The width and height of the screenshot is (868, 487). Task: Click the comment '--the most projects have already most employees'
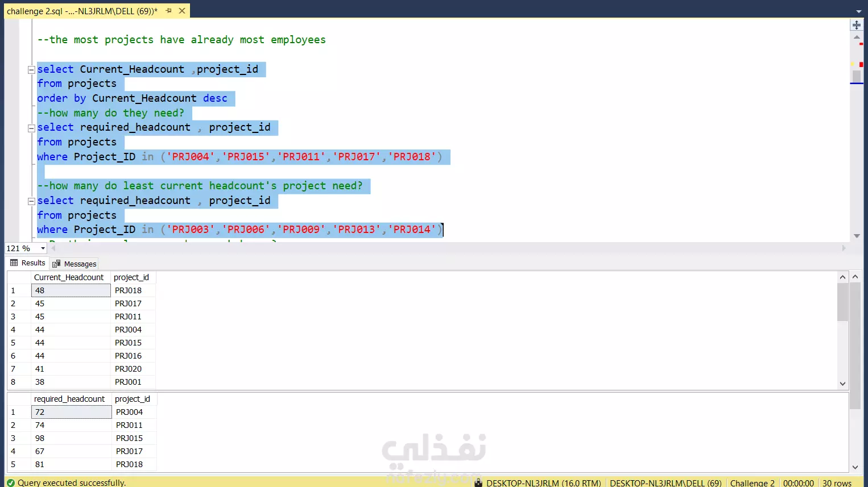point(181,40)
